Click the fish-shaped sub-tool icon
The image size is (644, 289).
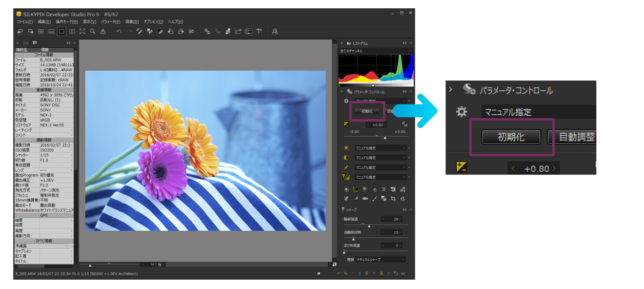(x=365, y=199)
